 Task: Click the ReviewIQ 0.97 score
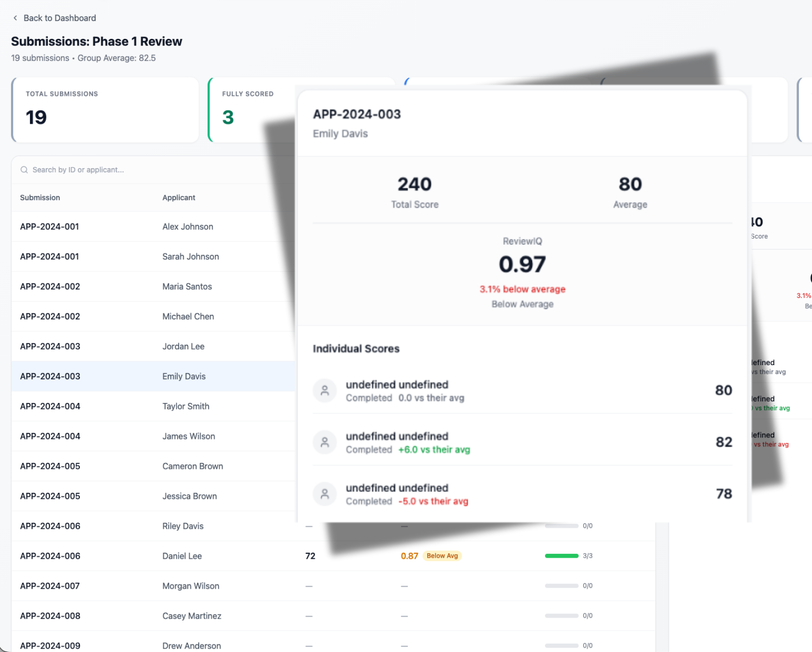tap(523, 264)
